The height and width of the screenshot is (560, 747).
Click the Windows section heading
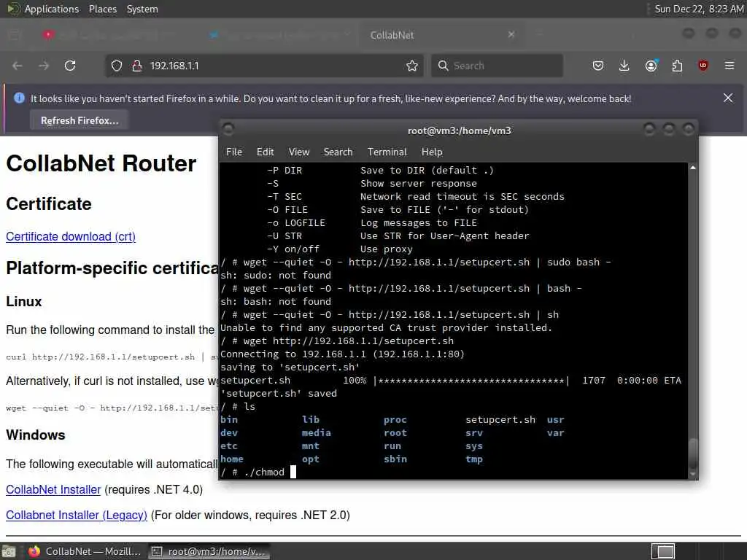[36, 435]
